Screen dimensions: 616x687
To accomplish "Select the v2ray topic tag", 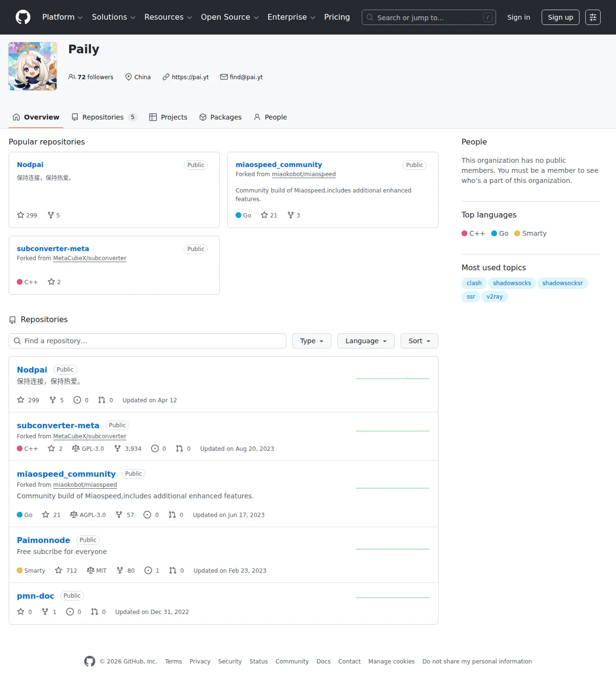I will (x=495, y=297).
